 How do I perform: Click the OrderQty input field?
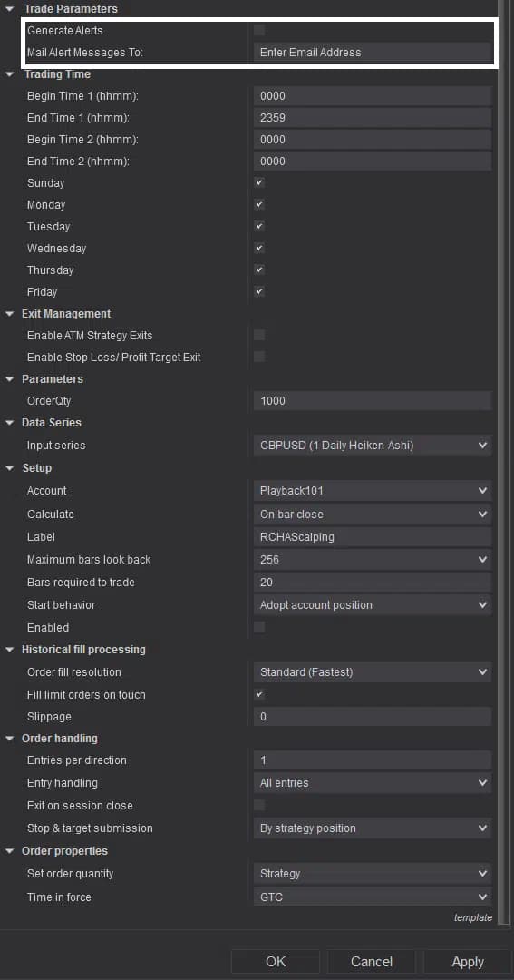point(373,401)
